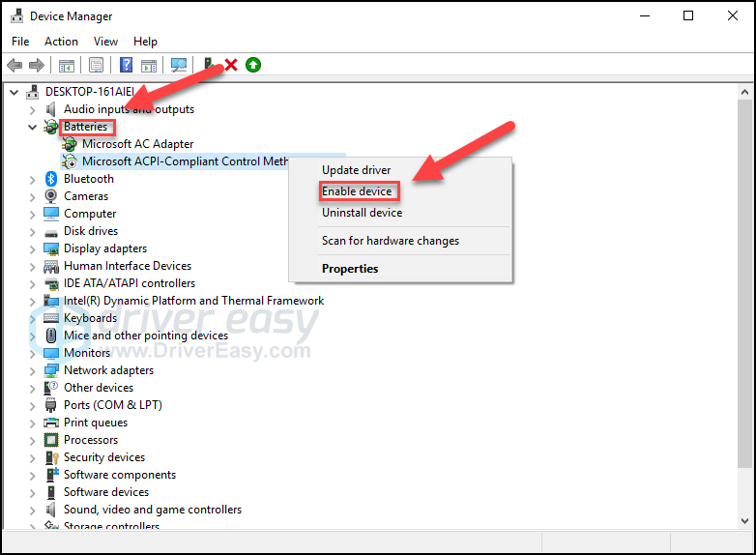Viewport: 756px width, 555px height.
Task: Open the Help menu
Action: tap(145, 42)
